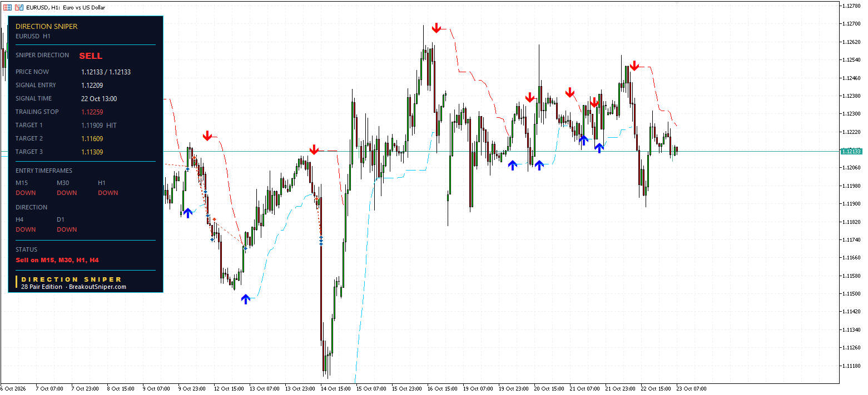The height and width of the screenshot is (395, 868).
Task: Click the chart title EURUSD, H1: Euro vs US Dollar
Action: point(66,8)
